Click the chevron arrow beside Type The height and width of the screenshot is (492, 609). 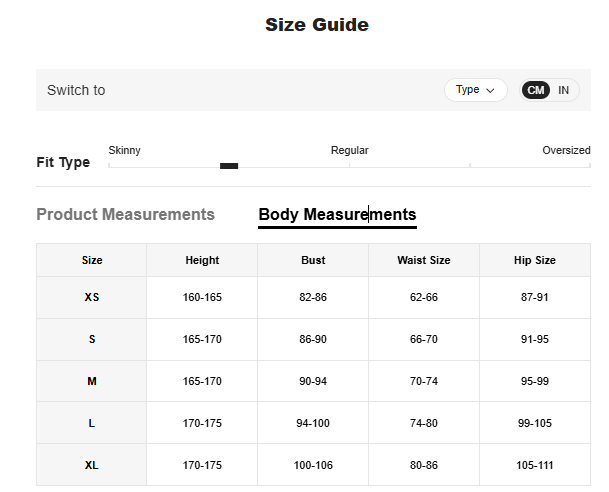(x=490, y=90)
